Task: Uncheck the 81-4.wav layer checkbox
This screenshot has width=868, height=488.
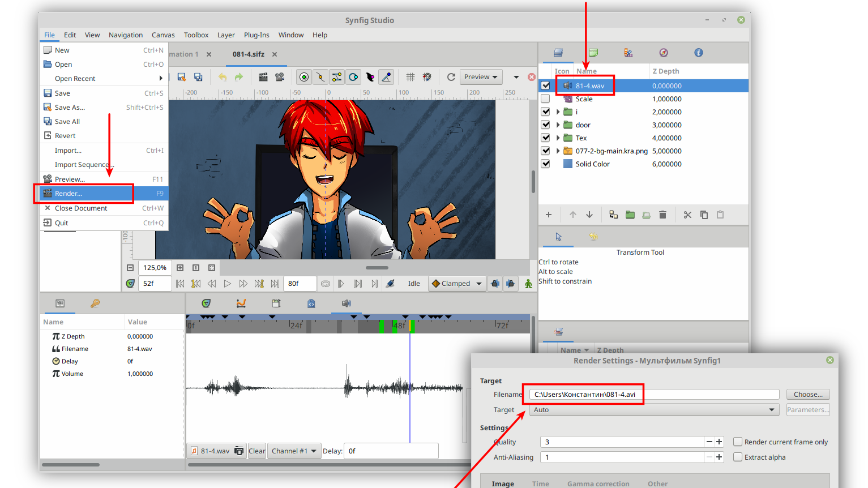Action: pyautogui.click(x=545, y=85)
